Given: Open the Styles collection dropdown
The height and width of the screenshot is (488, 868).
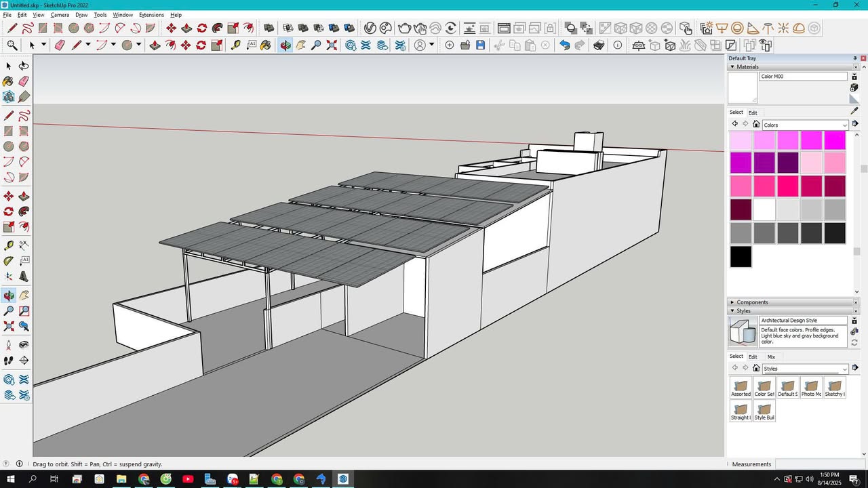Looking at the screenshot, I should [806, 369].
